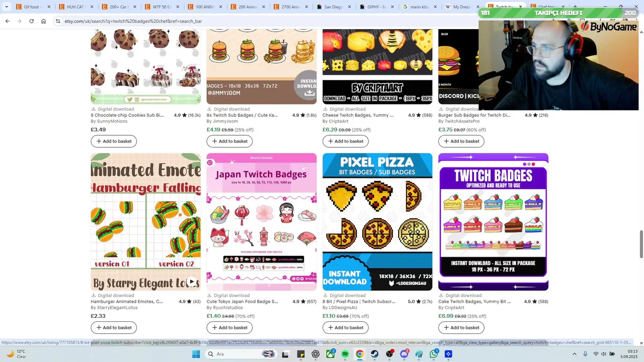The height and width of the screenshot is (362, 644).
Task: Open Steam from the taskbar
Action: [375, 354]
